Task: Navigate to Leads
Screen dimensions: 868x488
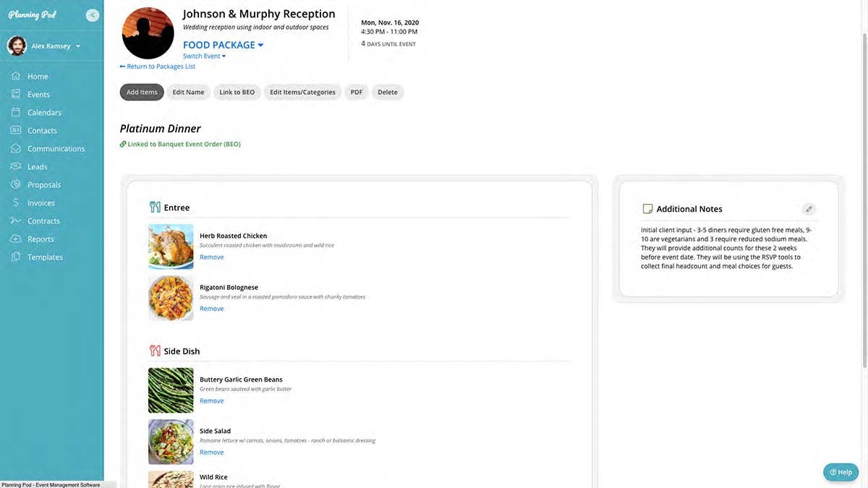Action: [x=37, y=167]
